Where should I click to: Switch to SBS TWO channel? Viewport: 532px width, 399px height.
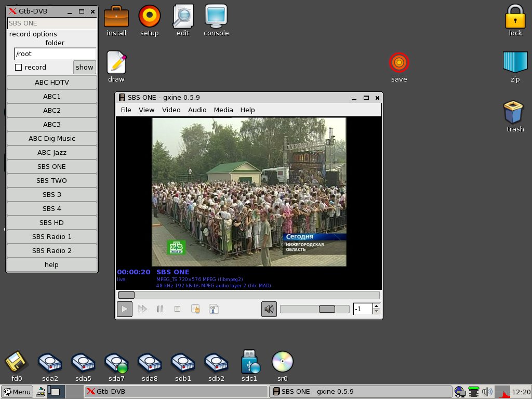[x=52, y=180]
